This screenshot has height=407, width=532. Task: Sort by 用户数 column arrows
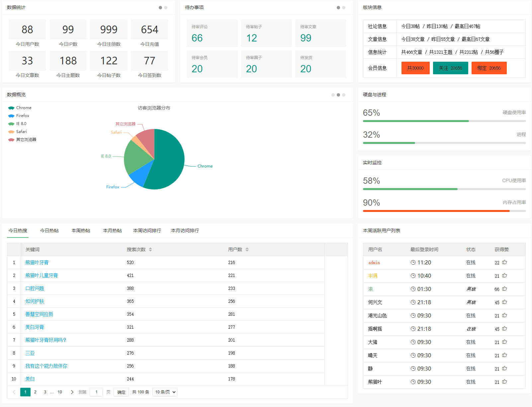[247, 249]
